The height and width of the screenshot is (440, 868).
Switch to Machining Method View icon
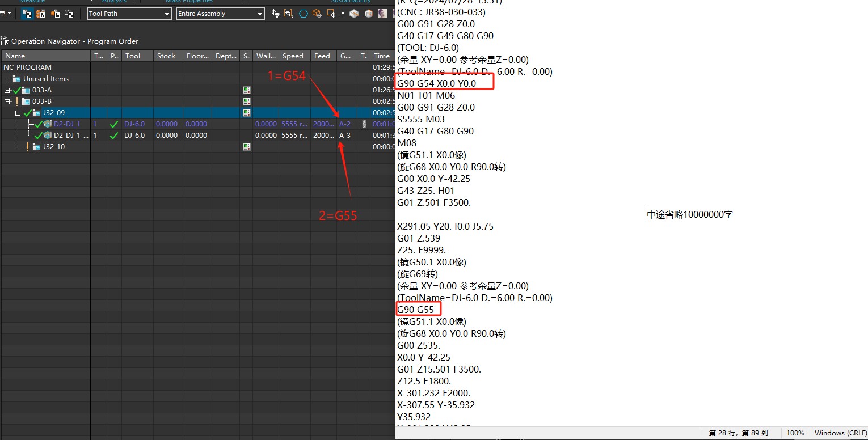point(69,14)
